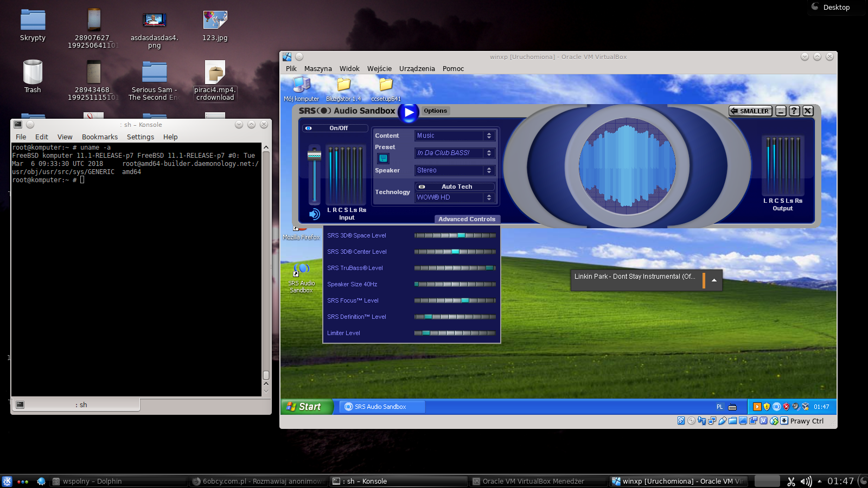Open the Technology dropdown showing WOW HD

pos(455,197)
